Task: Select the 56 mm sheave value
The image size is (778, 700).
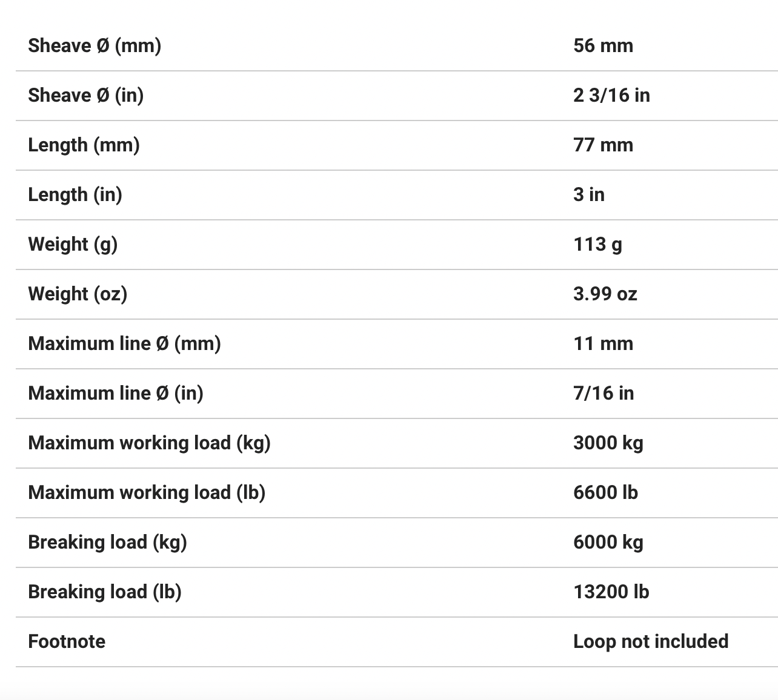Action: pos(603,45)
